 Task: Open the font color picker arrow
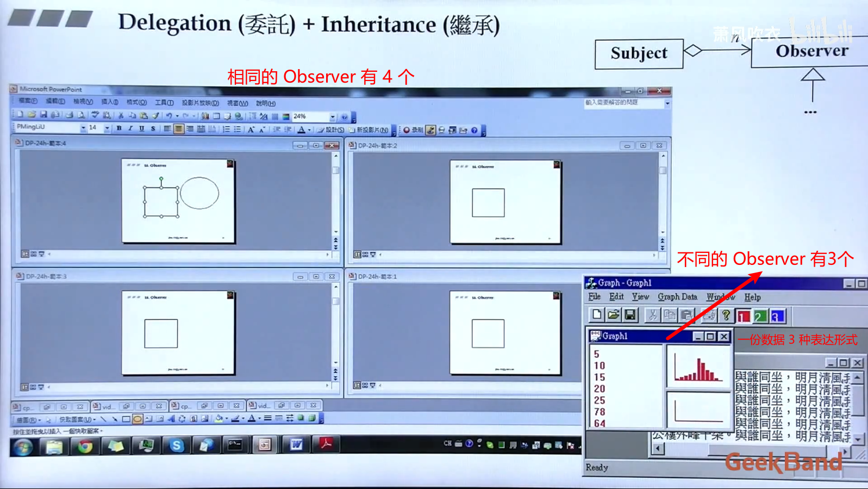pos(309,130)
